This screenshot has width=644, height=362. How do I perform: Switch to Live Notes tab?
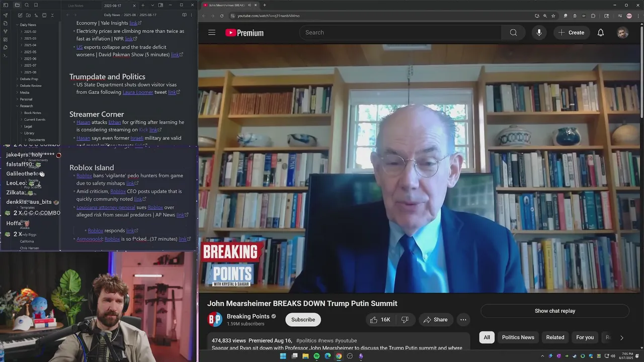pos(75,6)
